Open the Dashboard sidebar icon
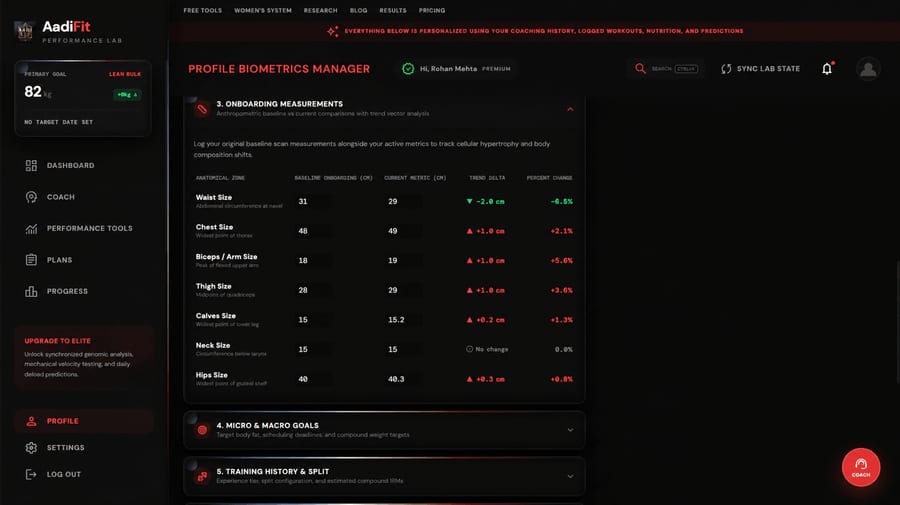This screenshot has height=505, width=900. click(31, 165)
